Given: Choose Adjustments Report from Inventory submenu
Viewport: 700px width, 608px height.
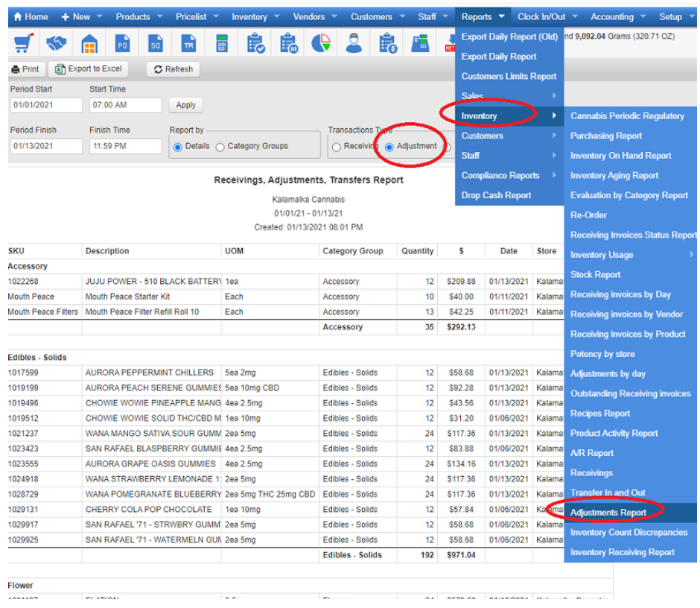Looking at the screenshot, I should [x=630, y=513].
